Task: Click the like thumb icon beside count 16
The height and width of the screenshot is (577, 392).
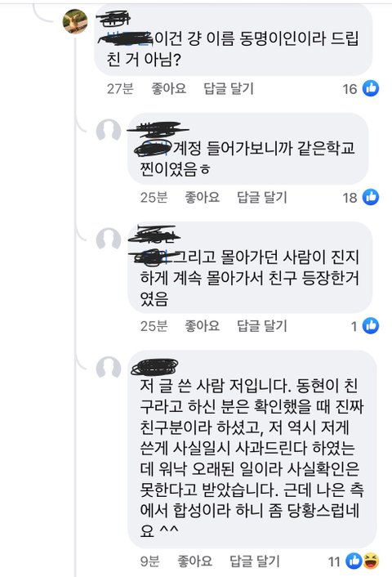Action: pos(371,89)
